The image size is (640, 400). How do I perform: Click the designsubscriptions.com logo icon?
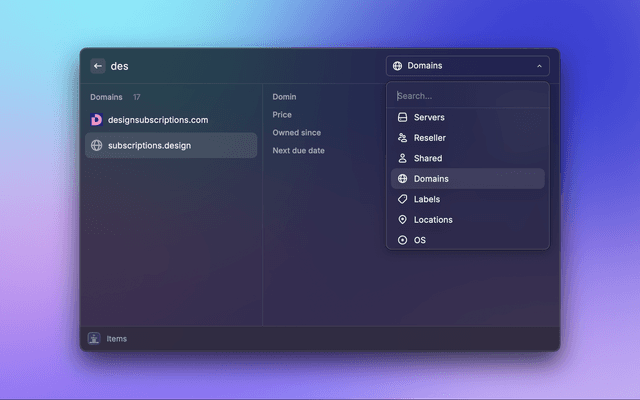click(x=97, y=120)
